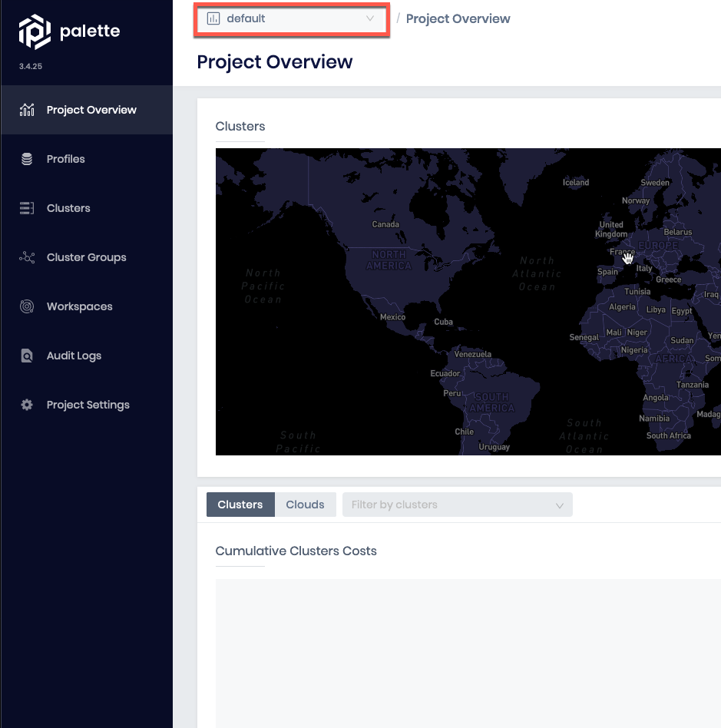Open Audit Logs page
This screenshot has height=728, width=721.
click(74, 356)
